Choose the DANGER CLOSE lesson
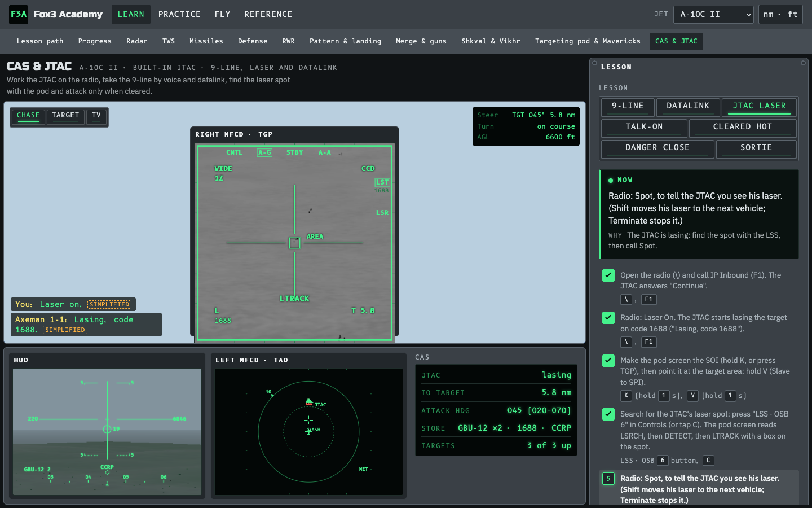Viewport: 812px width, 508px height. click(x=657, y=148)
